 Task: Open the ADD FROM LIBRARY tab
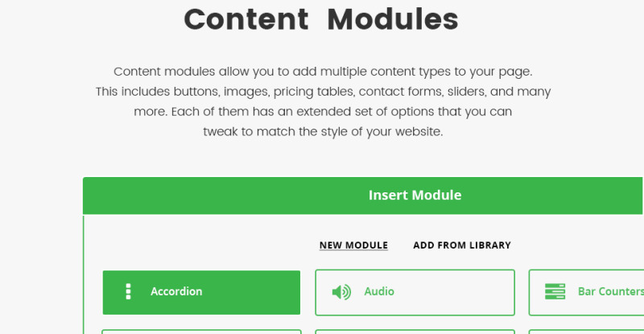pyautogui.click(x=462, y=245)
